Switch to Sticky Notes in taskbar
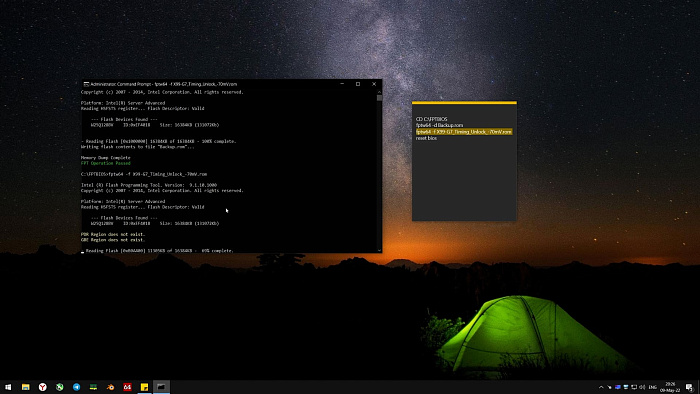Image resolution: width=700 pixels, height=394 pixels. pyautogui.click(x=144, y=387)
